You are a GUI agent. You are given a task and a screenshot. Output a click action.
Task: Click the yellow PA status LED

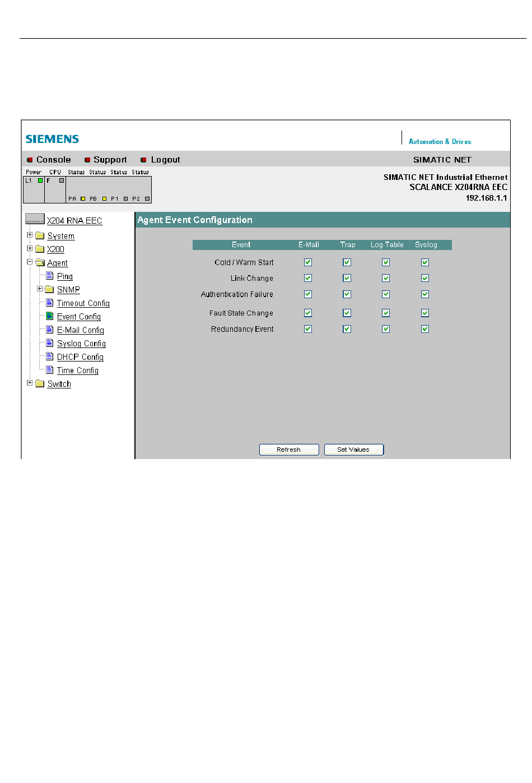[83, 198]
